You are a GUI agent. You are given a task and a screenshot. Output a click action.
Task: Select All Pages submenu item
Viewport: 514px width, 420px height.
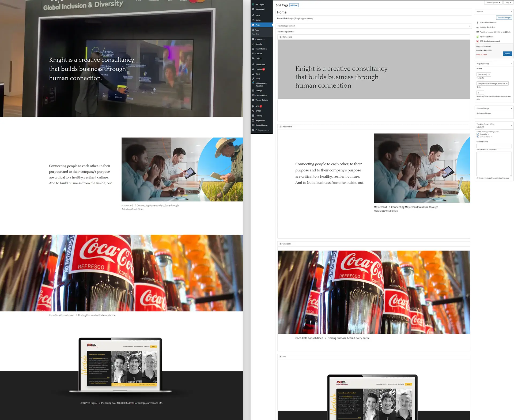256,30
